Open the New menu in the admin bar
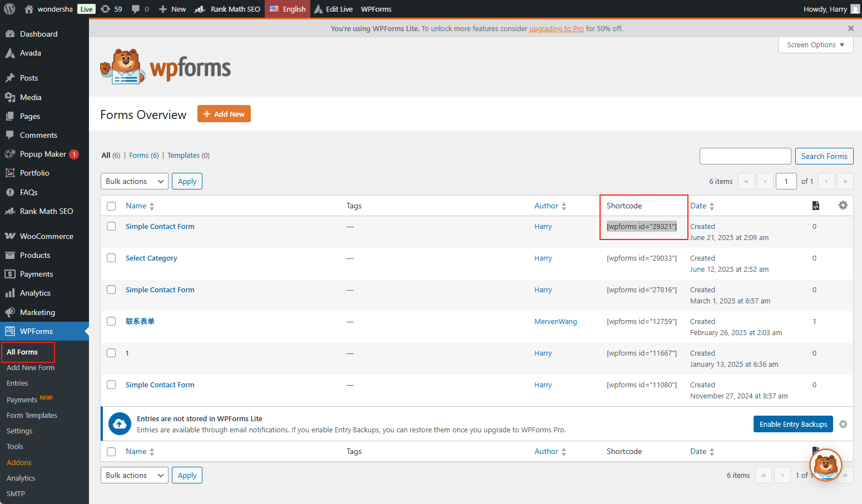Screen dimensions: 862x504 coord(172,9)
